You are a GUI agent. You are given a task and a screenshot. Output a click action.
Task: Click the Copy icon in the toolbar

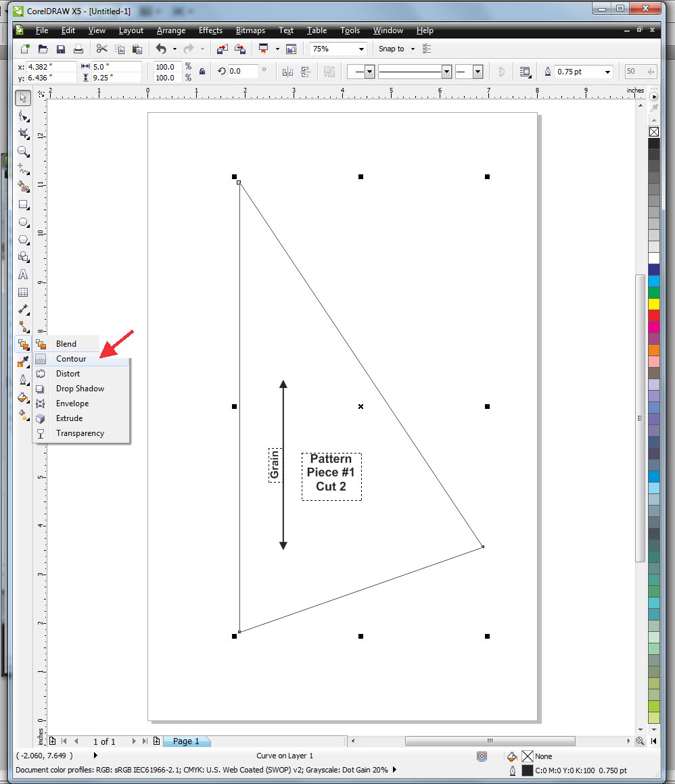[120, 49]
